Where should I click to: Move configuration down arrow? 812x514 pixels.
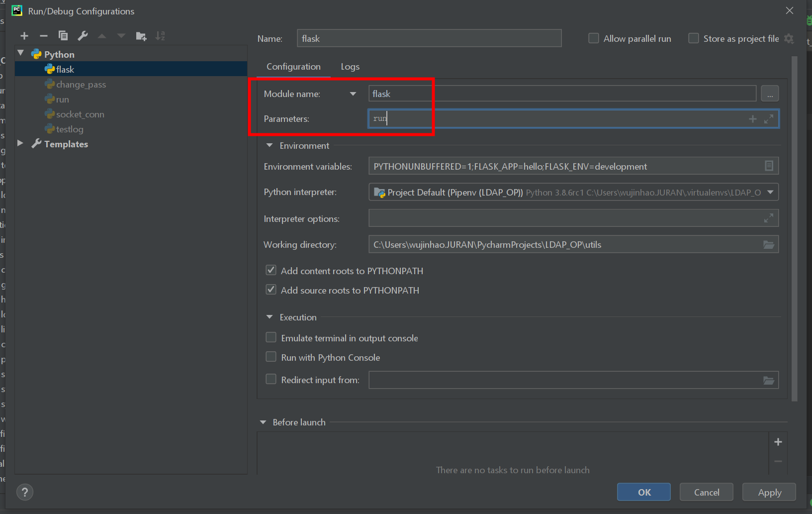(121, 36)
